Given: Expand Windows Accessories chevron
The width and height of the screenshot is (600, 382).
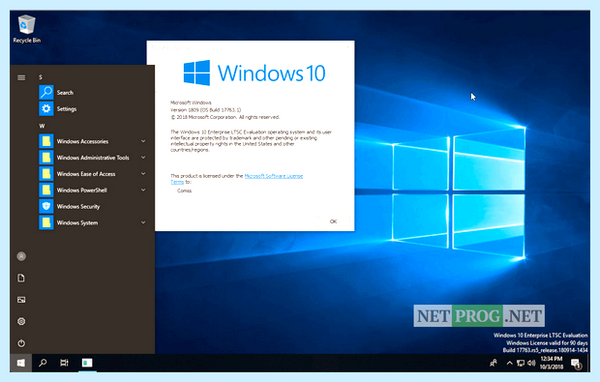Looking at the screenshot, I should pos(143,141).
